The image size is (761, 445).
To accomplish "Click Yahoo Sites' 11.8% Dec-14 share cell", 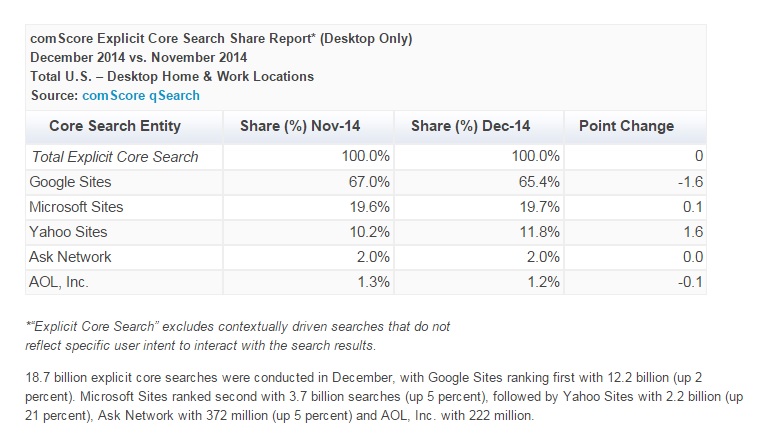I will pyautogui.click(x=537, y=232).
